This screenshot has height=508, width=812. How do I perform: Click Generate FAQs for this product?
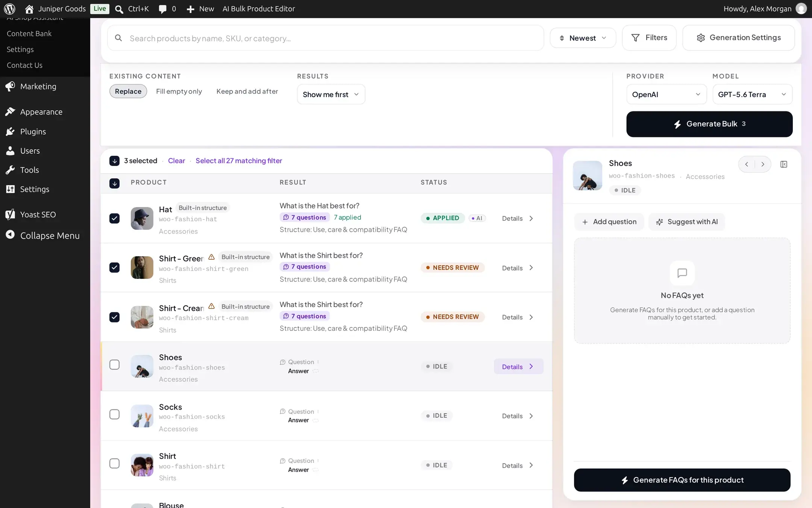pos(682,480)
